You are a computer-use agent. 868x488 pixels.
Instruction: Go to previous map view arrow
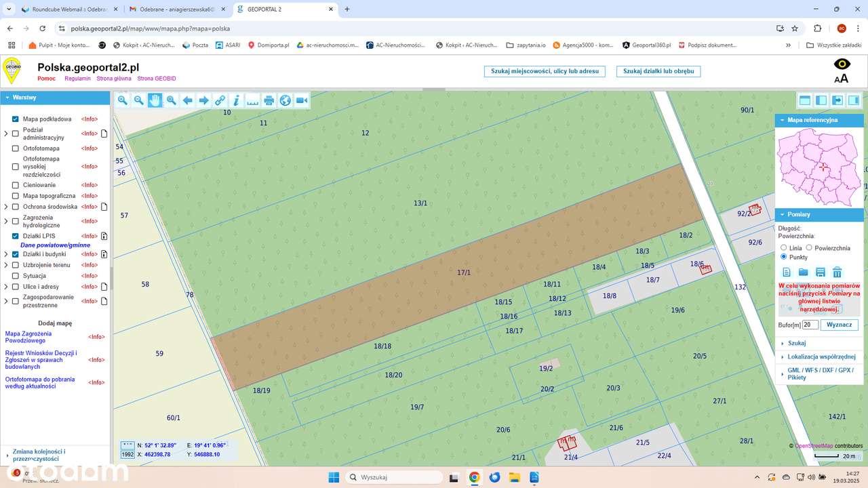(x=188, y=100)
